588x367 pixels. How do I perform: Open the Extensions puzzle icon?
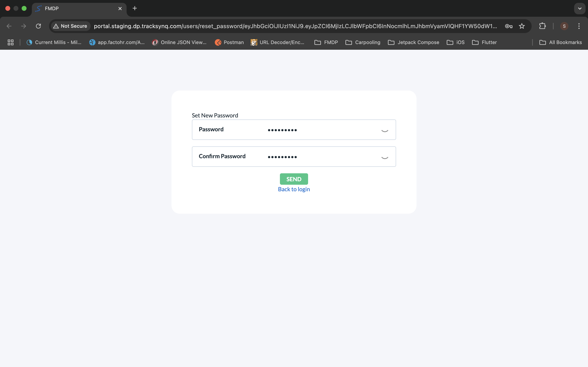(x=542, y=26)
